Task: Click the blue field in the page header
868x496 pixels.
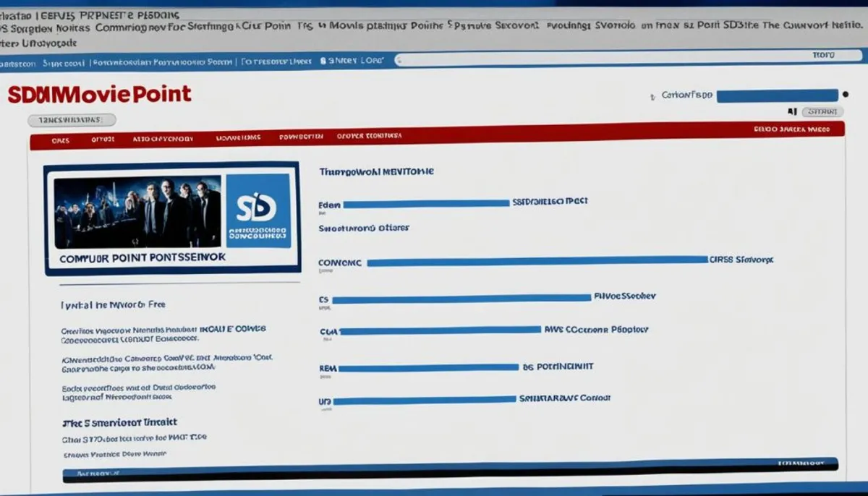Action: coord(777,95)
